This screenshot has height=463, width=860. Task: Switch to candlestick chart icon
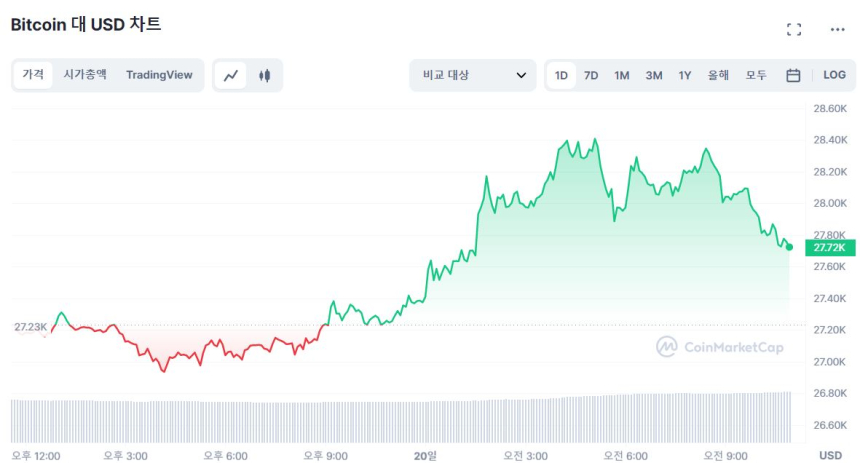click(x=265, y=75)
